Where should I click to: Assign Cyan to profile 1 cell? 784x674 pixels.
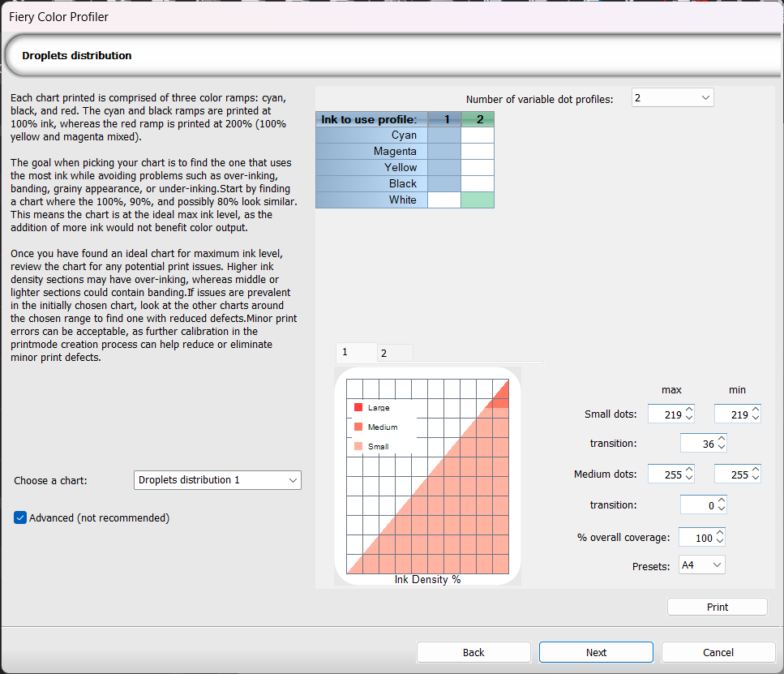[444, 135]
